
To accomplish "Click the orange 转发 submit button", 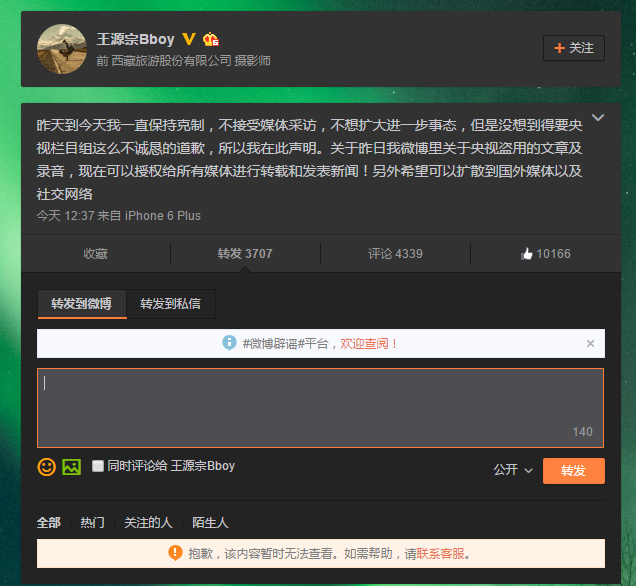I will [x=574, y=470].
